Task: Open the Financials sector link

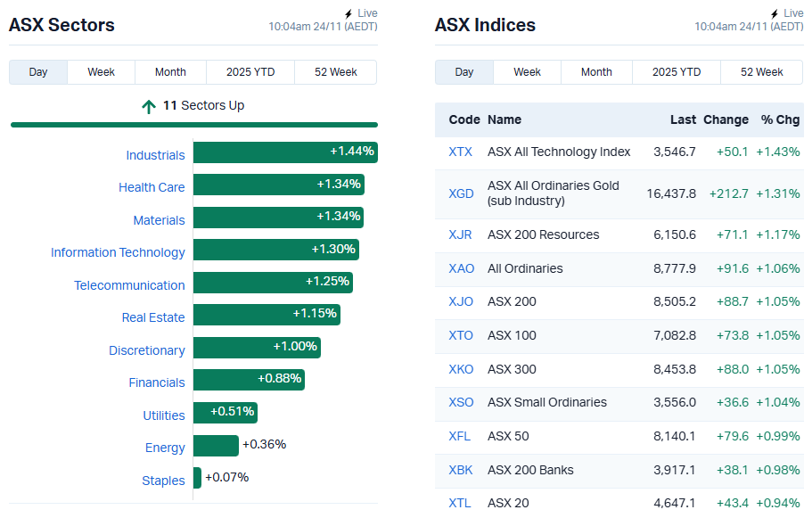Action: click(x=157, y=382)
